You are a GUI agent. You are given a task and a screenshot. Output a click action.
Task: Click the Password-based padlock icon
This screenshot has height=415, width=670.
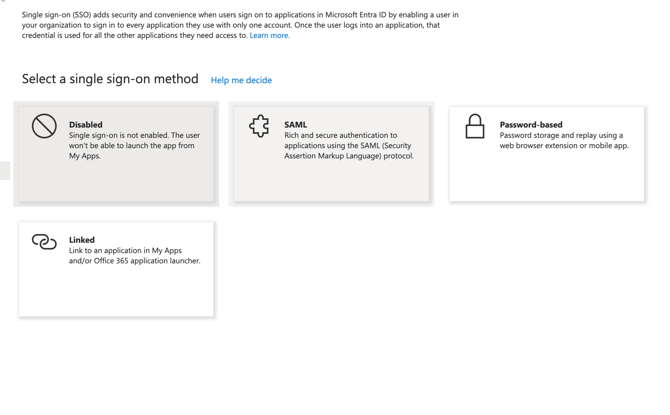pyautogui.click(x=475, y=126)
